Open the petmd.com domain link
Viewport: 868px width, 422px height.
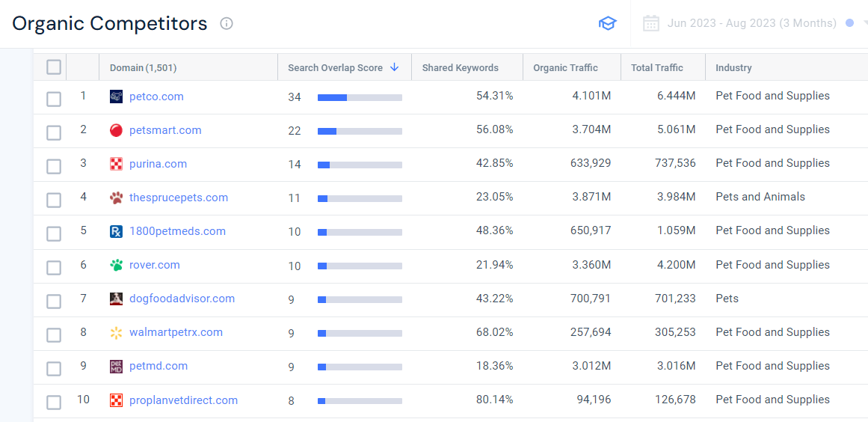coord(158,367)
